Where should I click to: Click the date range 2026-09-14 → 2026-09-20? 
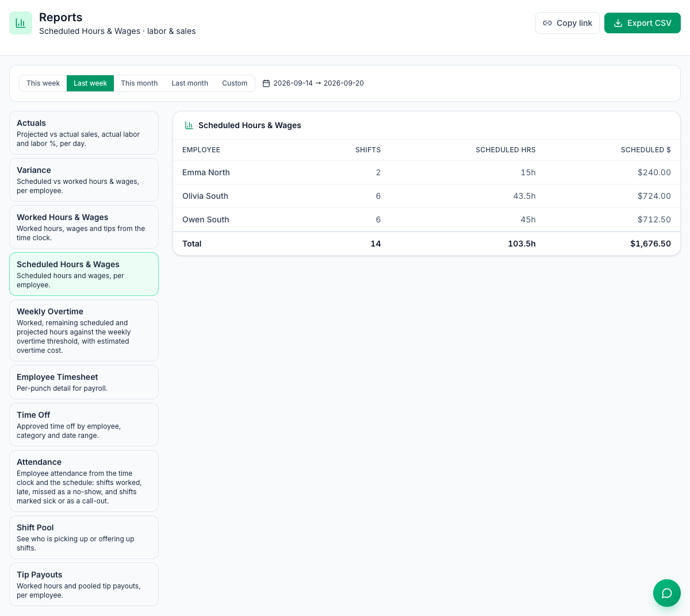tap(319, 83)
